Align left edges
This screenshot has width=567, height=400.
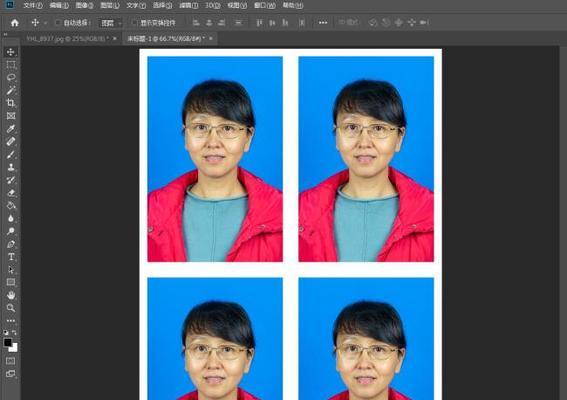point(196,23)
